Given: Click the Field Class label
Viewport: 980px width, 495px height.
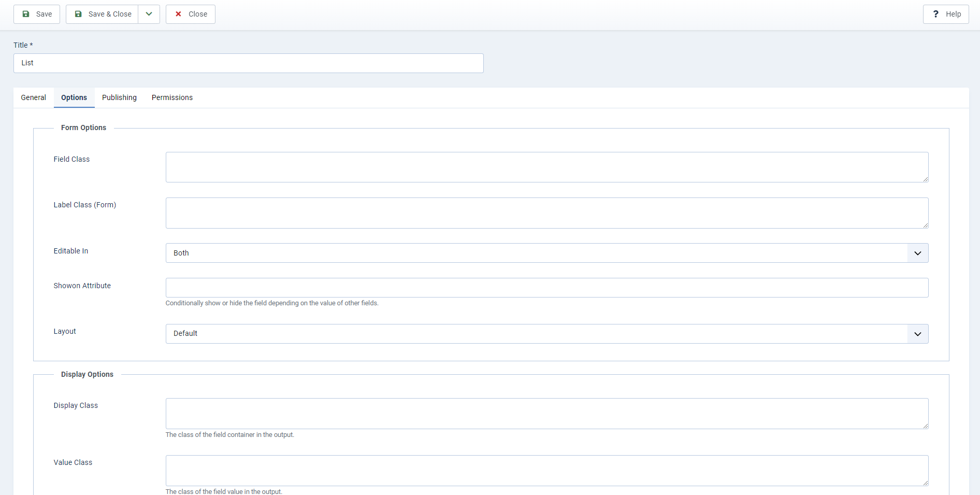Looking at the screenshot, I should (x=71, y=159).
